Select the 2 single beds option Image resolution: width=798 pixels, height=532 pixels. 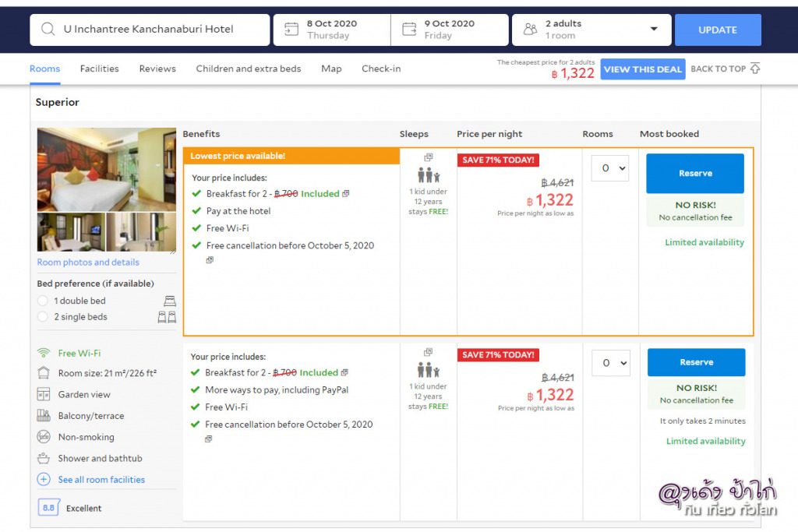click(43, 317)
